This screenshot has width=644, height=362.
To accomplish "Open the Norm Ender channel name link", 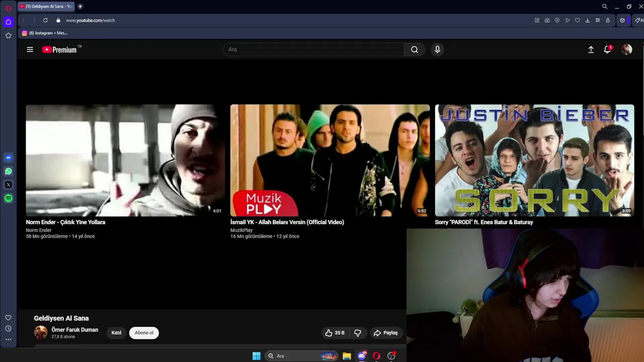I will pos(39,230).
